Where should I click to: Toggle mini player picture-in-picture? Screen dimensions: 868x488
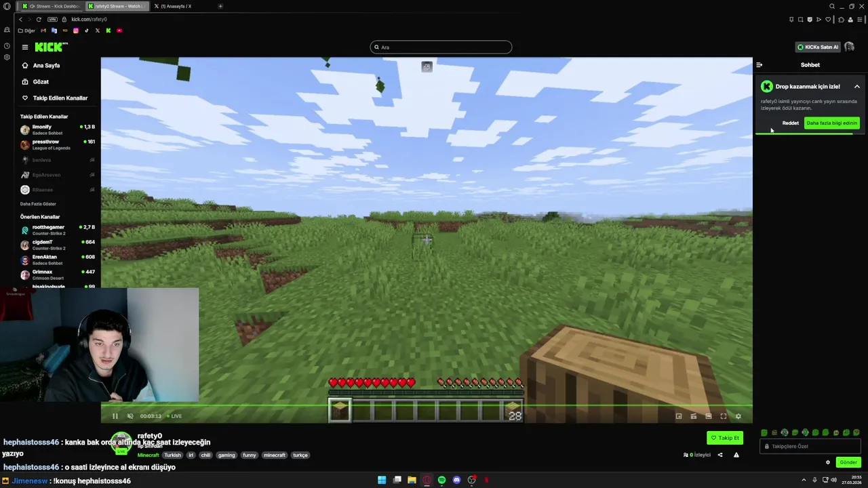pyautogui.click(x=679, y=416)
